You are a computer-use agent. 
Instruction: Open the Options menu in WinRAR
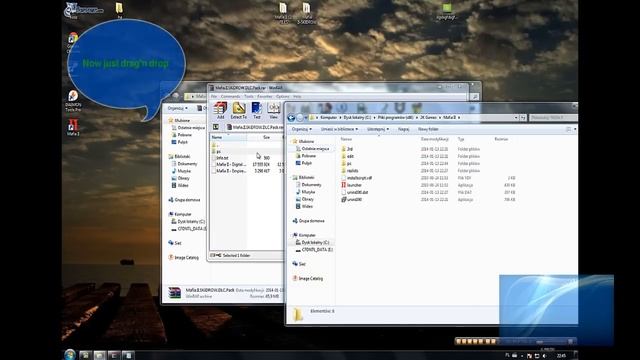tap(282, 96)
